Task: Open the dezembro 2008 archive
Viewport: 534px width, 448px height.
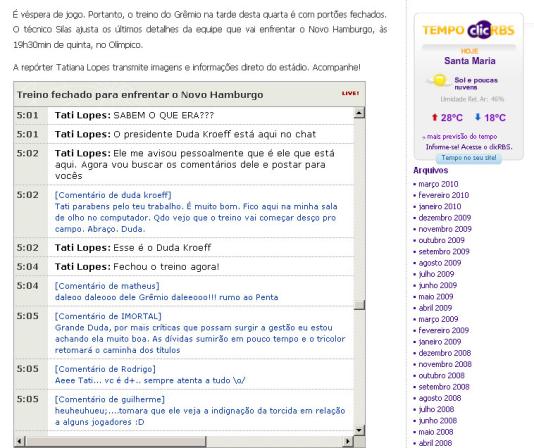Action: click(x=444, y=353)
